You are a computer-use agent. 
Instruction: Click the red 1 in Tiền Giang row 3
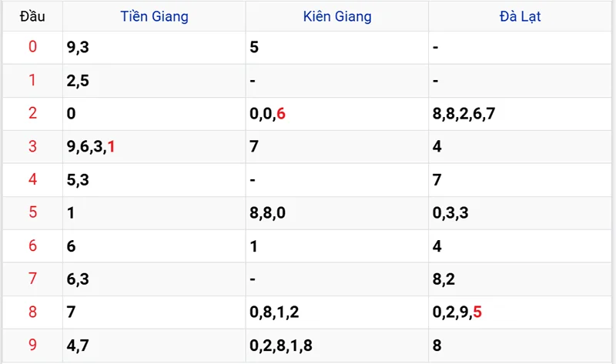coord(111,146)
